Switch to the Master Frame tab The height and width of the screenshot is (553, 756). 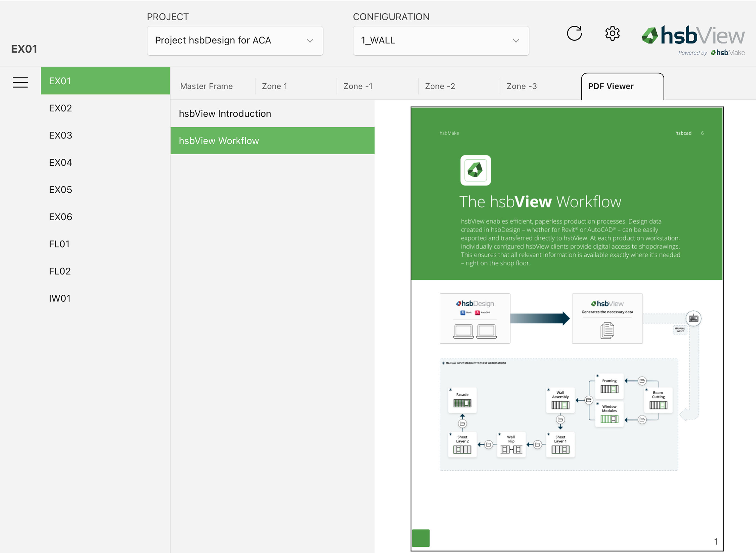coord(206,86)
